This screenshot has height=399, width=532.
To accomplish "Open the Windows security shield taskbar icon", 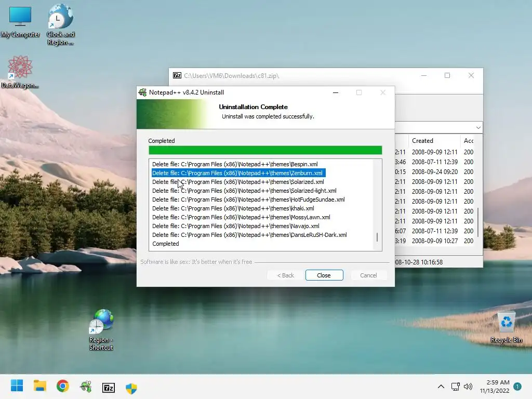I will 131,388.
